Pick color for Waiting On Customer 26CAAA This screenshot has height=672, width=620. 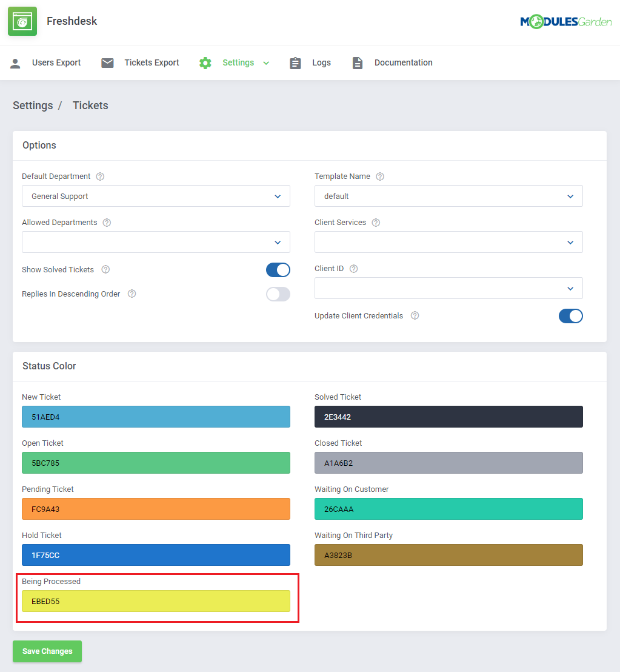pyautogui.click(x=448, y=509)
